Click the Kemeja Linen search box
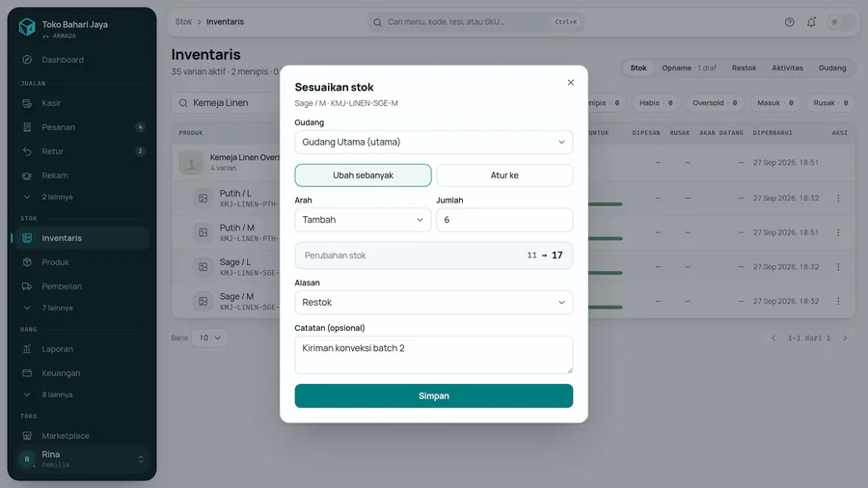The width and height of the screenshot is (868, 488). coord(227,103)
